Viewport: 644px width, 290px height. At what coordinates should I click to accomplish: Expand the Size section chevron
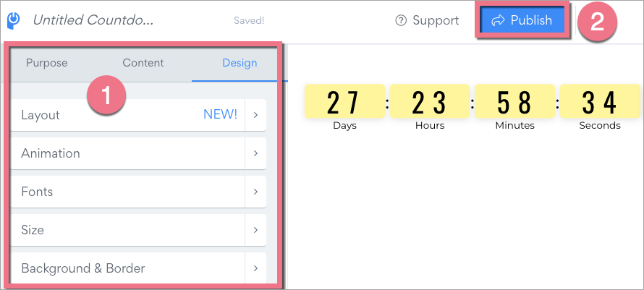coord(255,230)
